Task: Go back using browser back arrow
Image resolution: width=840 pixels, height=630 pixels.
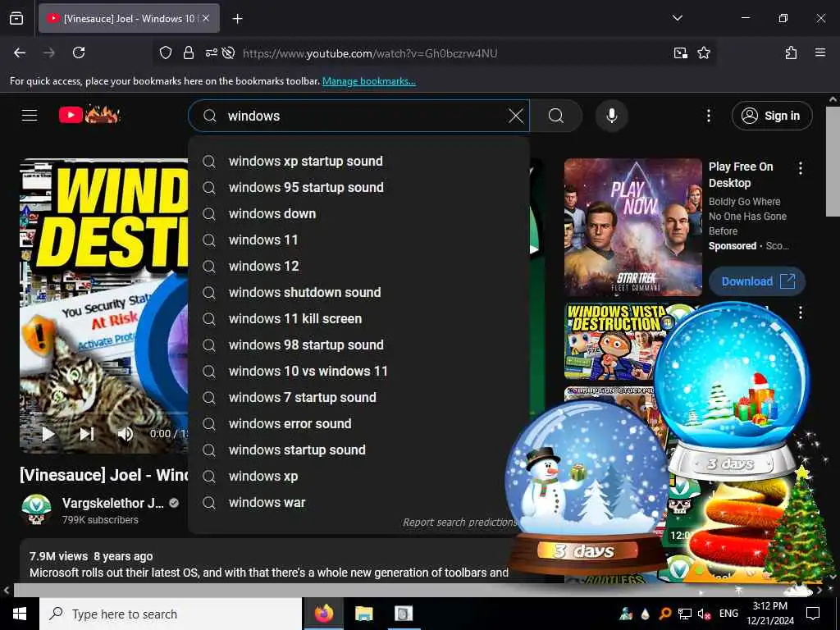Action: (x=20, y=52)
